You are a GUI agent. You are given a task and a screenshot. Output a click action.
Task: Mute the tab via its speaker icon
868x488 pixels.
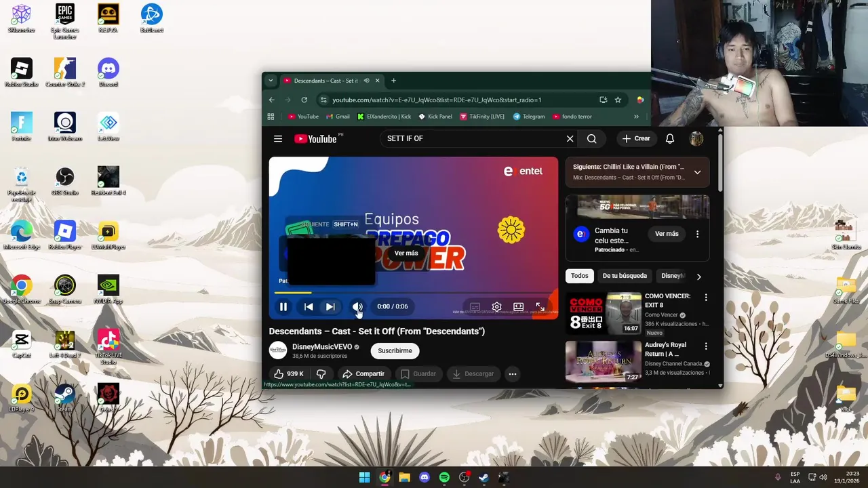coord(366,81)
